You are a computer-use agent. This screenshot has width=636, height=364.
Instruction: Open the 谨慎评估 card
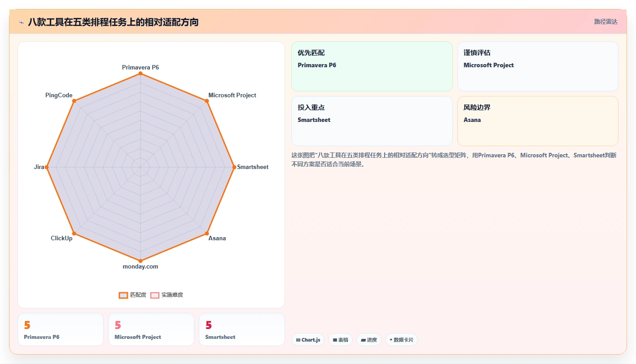538,66
